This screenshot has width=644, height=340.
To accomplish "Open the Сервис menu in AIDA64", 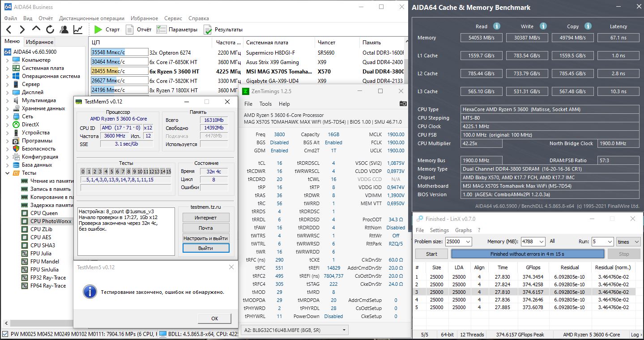I will point(173,18).
